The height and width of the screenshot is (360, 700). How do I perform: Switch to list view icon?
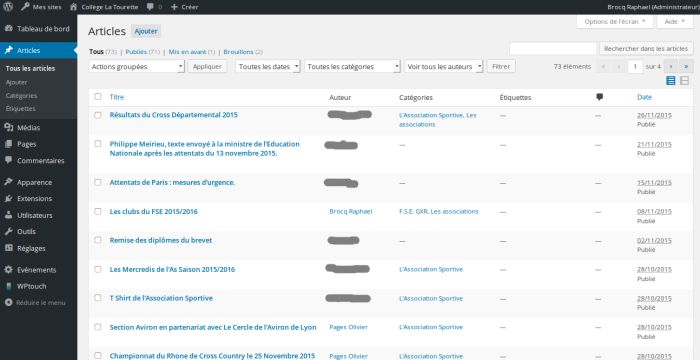tap(671, 81)
